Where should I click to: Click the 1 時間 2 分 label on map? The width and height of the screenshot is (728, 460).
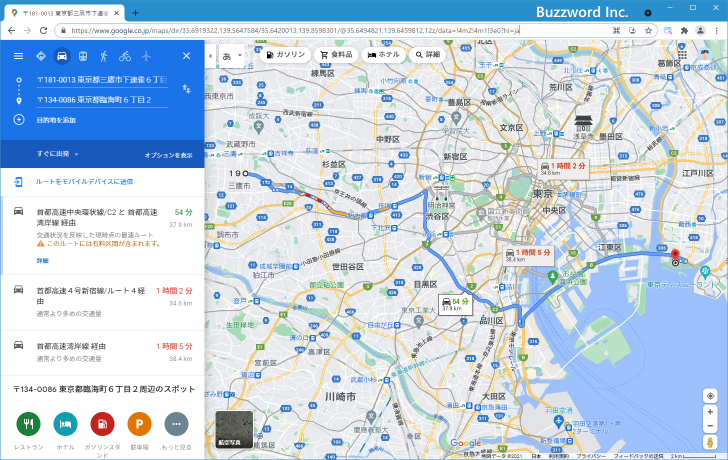(x=563, y=168)
